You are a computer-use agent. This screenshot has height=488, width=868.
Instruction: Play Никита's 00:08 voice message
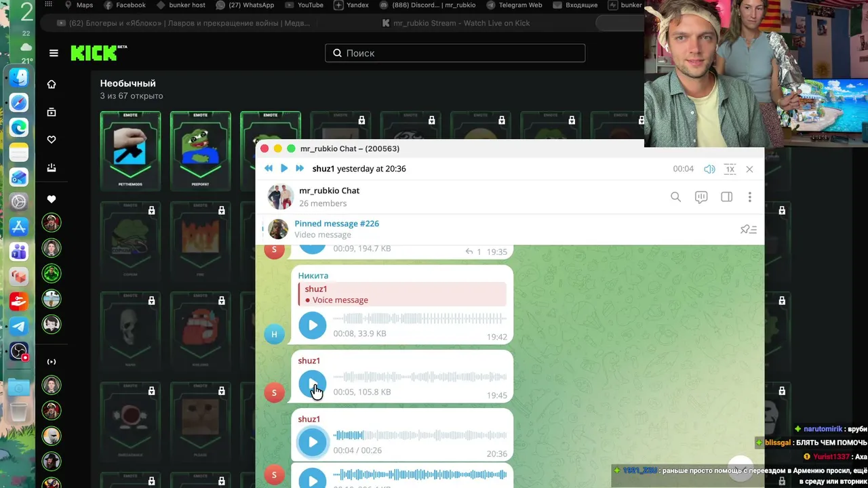(313, 325)
